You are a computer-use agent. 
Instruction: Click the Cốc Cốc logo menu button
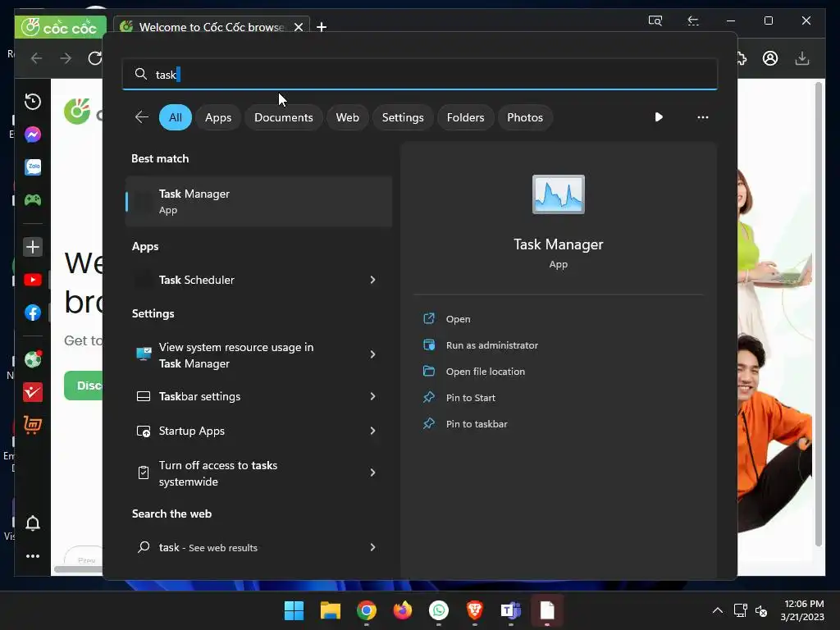(60, 27)
